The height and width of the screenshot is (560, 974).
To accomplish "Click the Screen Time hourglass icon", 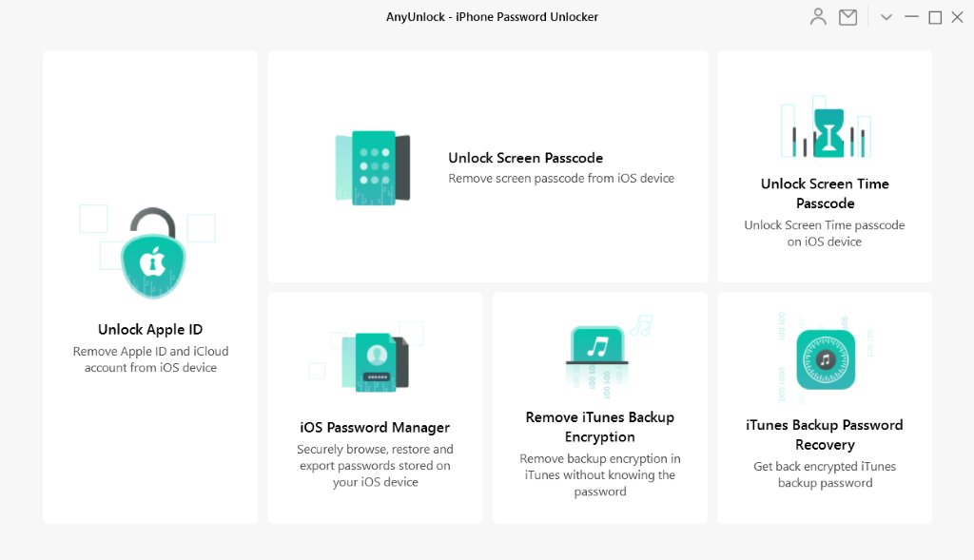I will (x=828, y=132).
